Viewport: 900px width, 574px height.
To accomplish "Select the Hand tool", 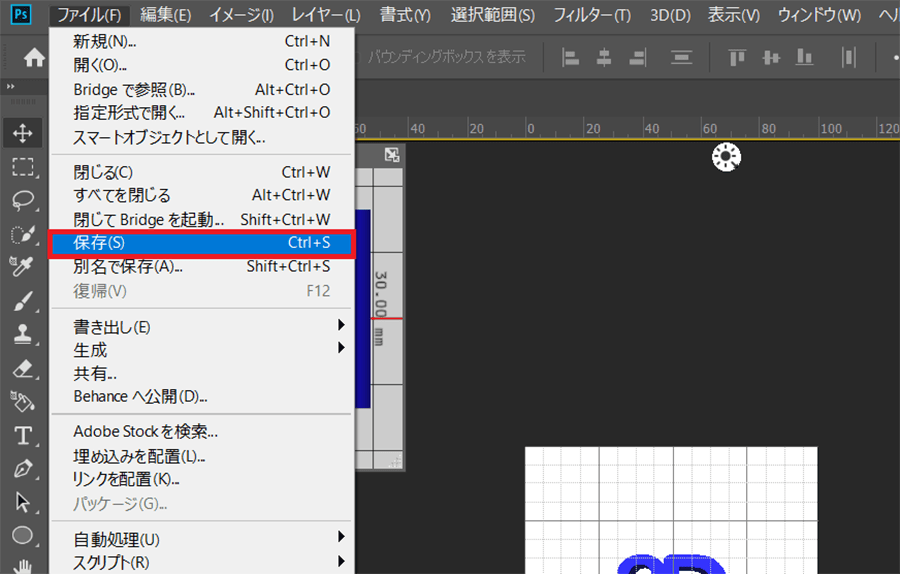I will pos(22,565).
